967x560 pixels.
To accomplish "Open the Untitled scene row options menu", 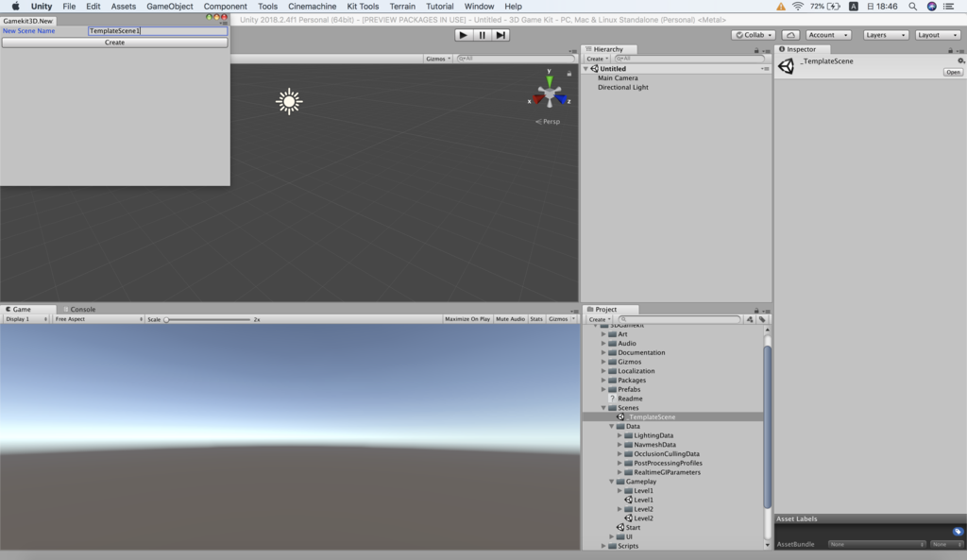I will point(765,68).
